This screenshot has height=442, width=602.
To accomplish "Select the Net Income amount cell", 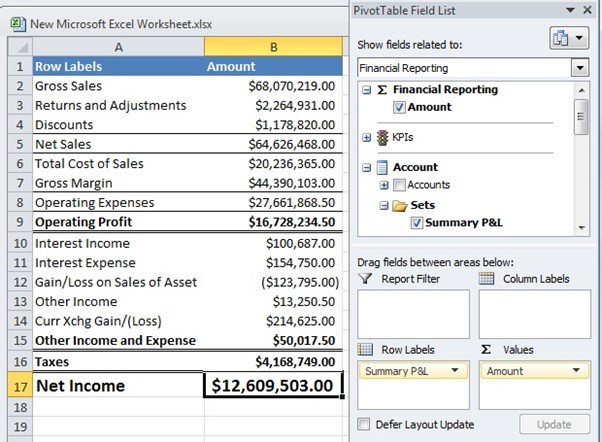I will click(x=272, y=385).
